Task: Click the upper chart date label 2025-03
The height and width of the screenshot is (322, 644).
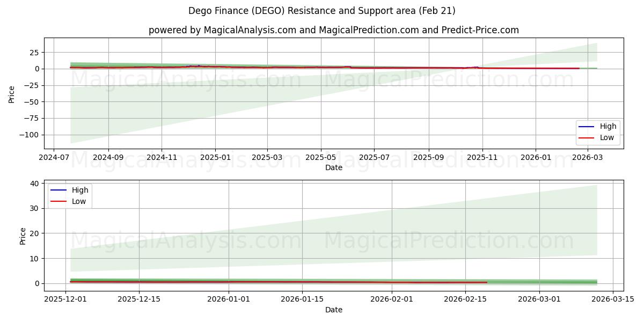Action: click(267, 158)
